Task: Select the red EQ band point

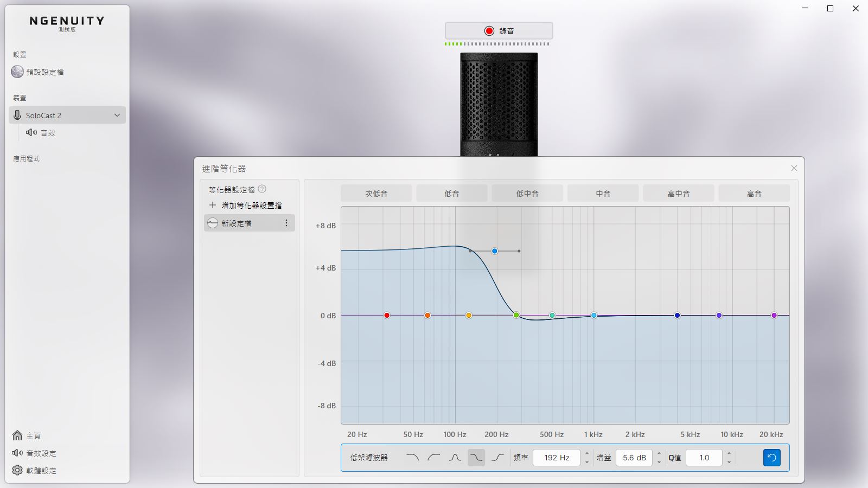Action: (387, 315)
